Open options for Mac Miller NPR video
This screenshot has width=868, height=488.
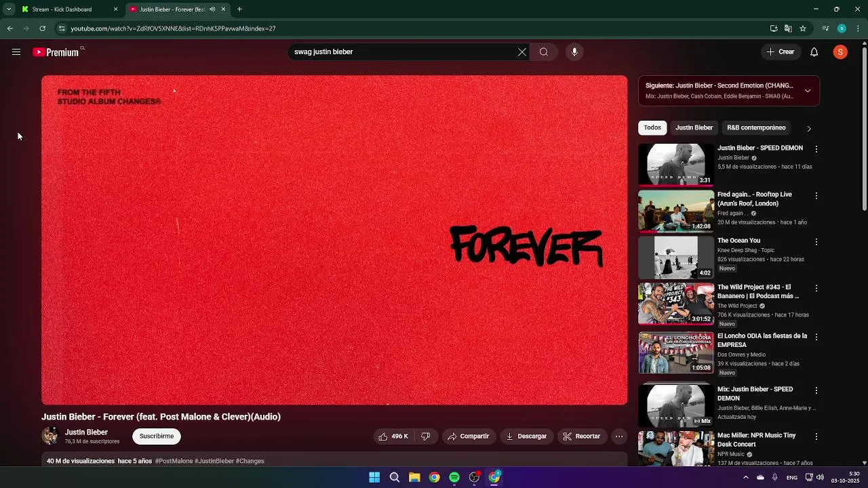[x=816, y=436]
